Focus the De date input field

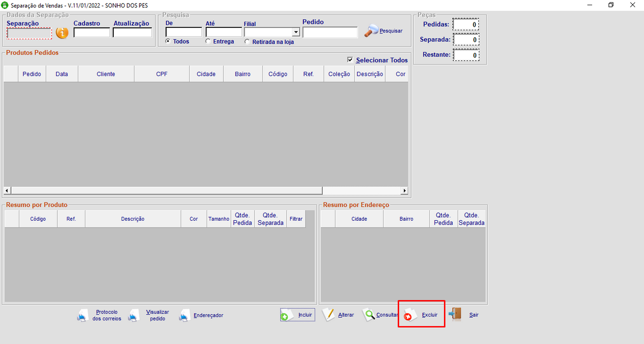tap(183, 33)
